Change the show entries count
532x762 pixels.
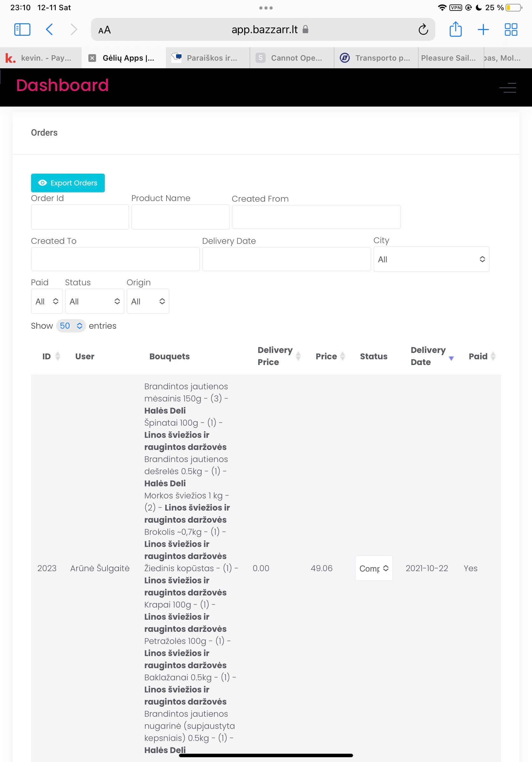click(70, 326)
